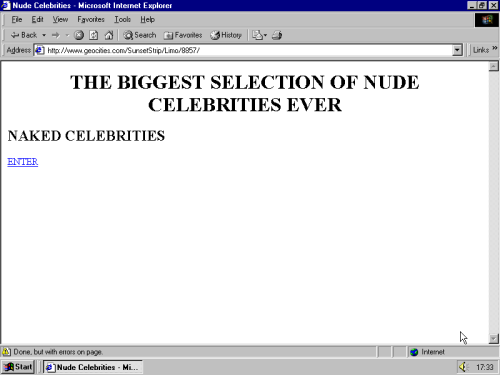500x375 pixels.
Task: Click the Print icon
Action: point(277,35)
